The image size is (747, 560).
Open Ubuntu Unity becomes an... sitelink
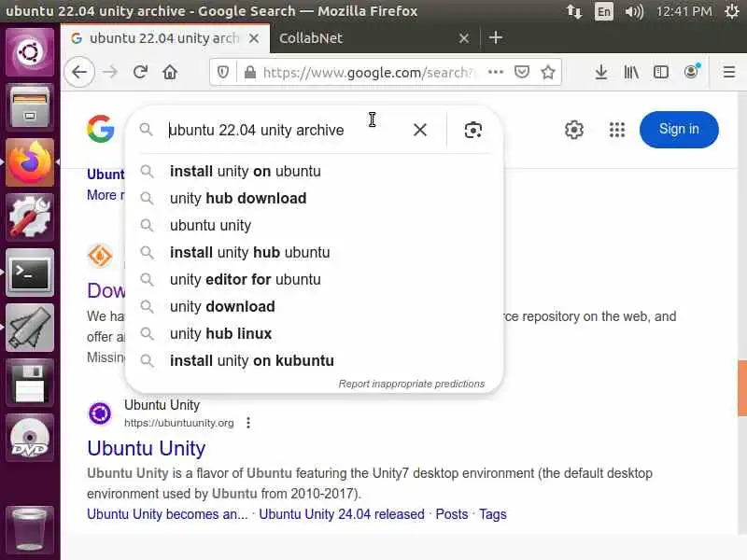[167, 514]
